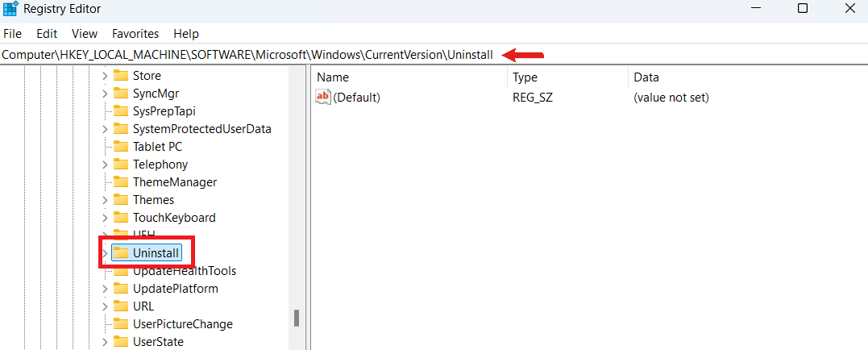
Task: Click the SyncMgr folder icon
Action: pos(121,93)
